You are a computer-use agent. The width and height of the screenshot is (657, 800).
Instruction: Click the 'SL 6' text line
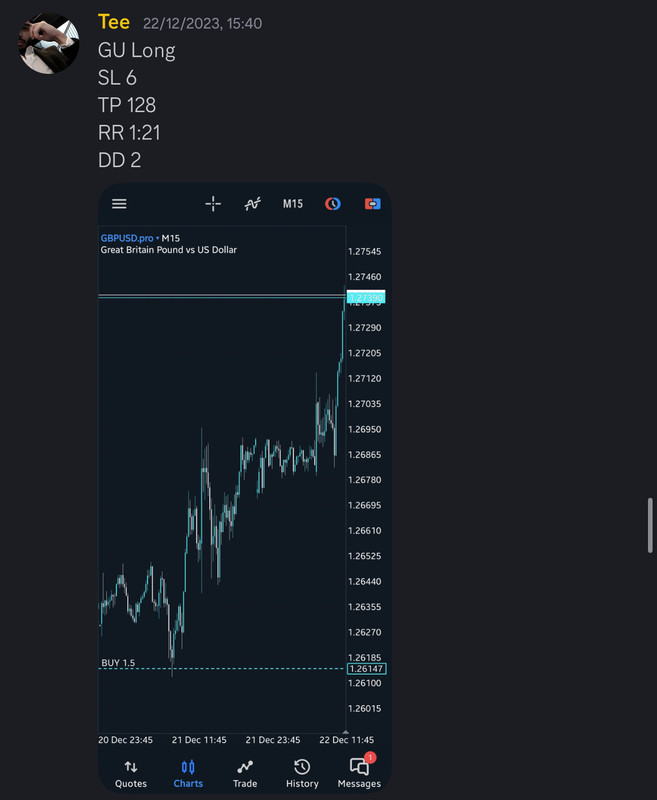click(117, 78)
